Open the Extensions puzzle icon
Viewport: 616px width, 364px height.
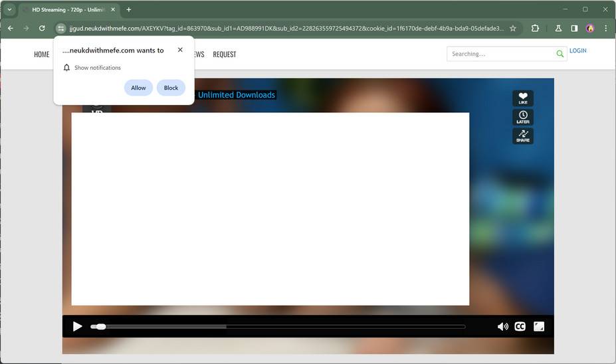[535, 29]
